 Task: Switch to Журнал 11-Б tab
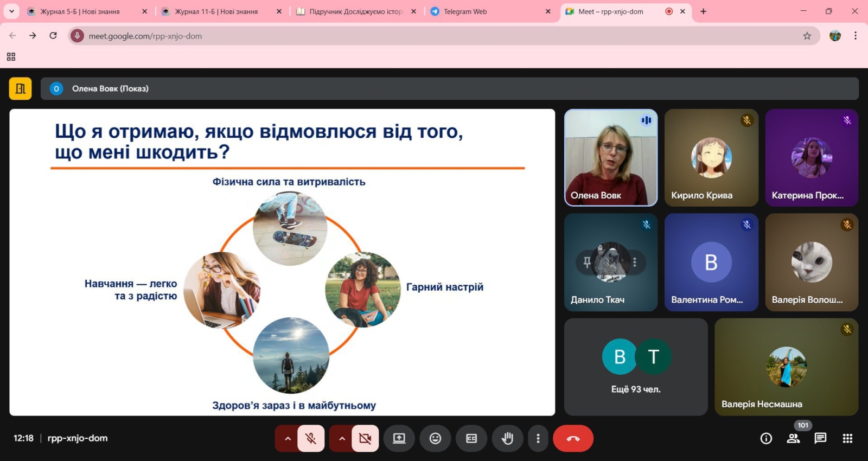tap(216, 11)
